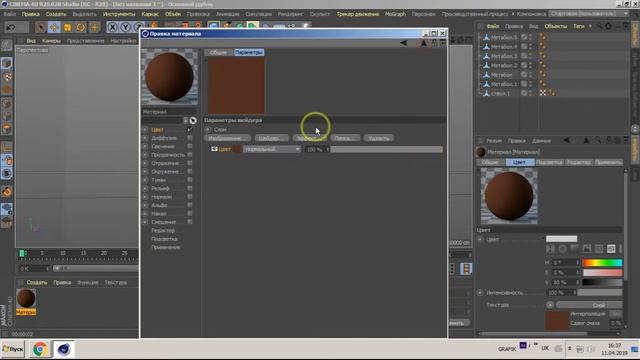Open the Инструменты menu
This screenshot has height=360, width=640.
(x=119, y=14)
